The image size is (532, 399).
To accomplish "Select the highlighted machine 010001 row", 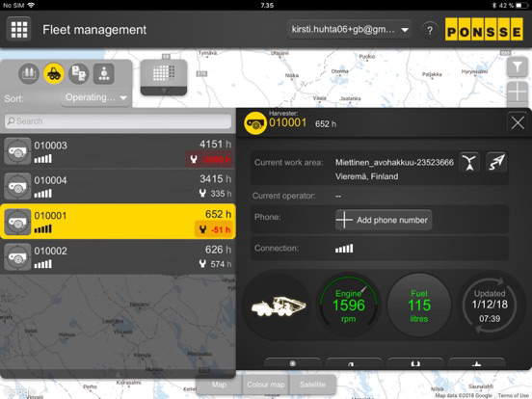I will coord(118,222).
